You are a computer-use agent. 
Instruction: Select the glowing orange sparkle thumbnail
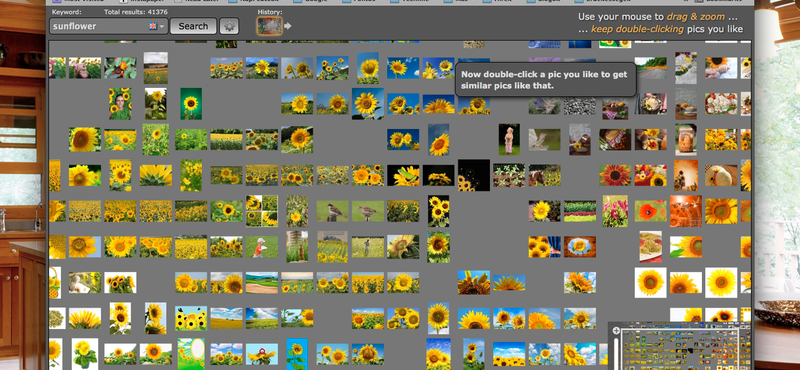(686, 211)
